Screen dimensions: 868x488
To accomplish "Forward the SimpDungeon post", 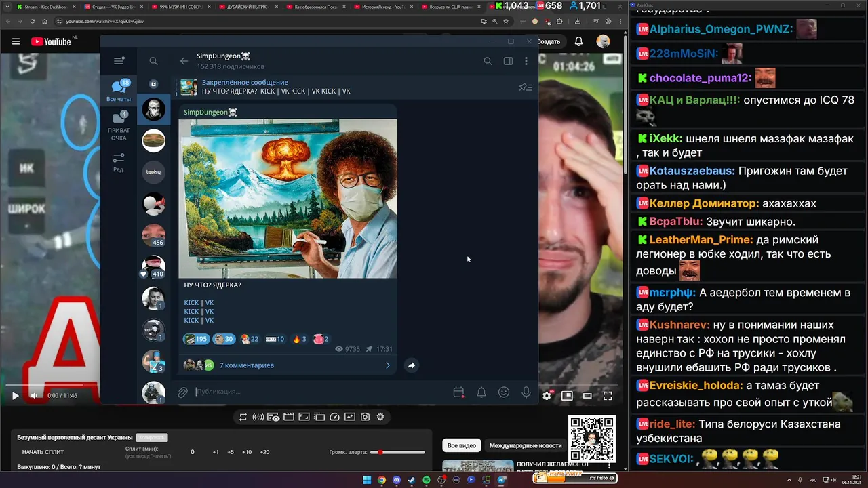I will pyautogui.click(x=411, y=365).
